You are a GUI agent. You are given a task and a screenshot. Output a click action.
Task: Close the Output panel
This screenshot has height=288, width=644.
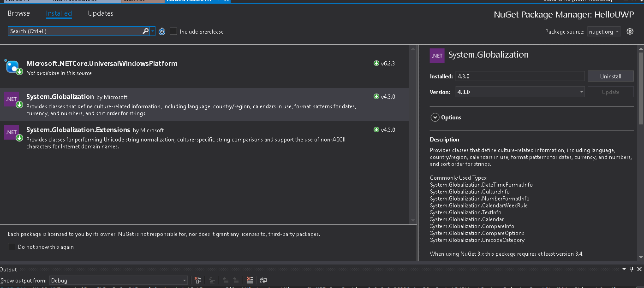pos(639,269)
